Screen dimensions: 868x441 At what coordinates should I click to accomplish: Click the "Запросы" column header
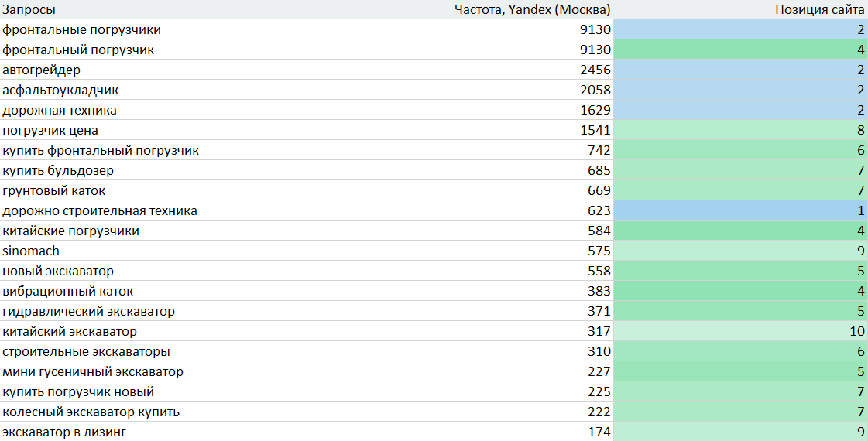click(x=29, y=9)
